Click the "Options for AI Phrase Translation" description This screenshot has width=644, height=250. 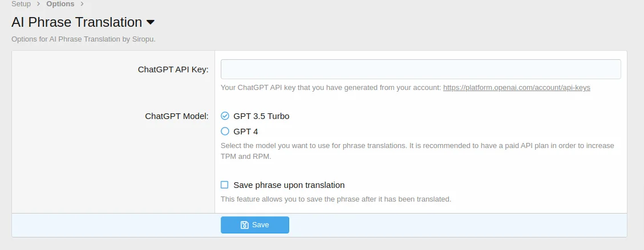83,40
